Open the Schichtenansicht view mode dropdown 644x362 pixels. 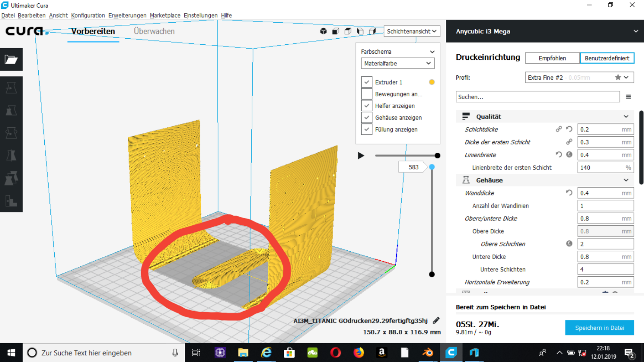coord(412,31)
